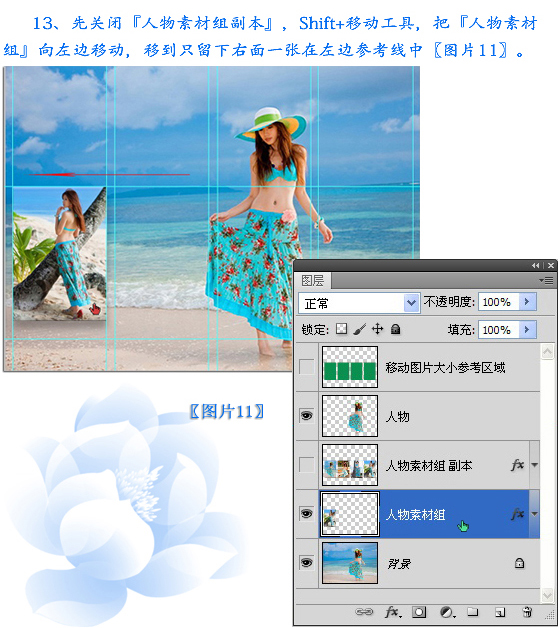Click the fx icon on 人物素材组 副本 layer
The height and width of the screenshot is (628, 560).
click(x=517, y=465)
